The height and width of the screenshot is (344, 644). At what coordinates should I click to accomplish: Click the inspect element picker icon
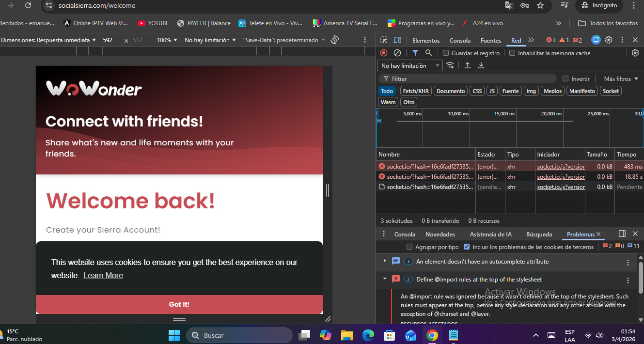click(x=384, y=40)
